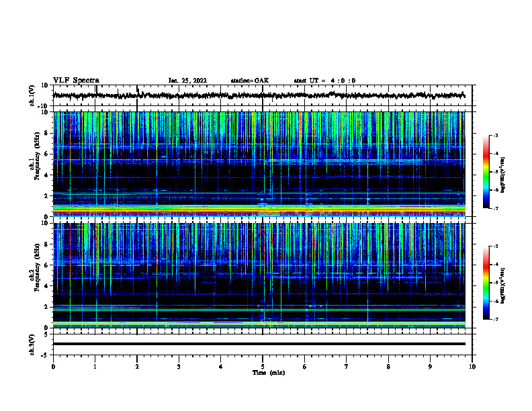Click the ch.2 spectrogram color scale bar
Viewport: 532px width, 411px height.
click(486, 283)
